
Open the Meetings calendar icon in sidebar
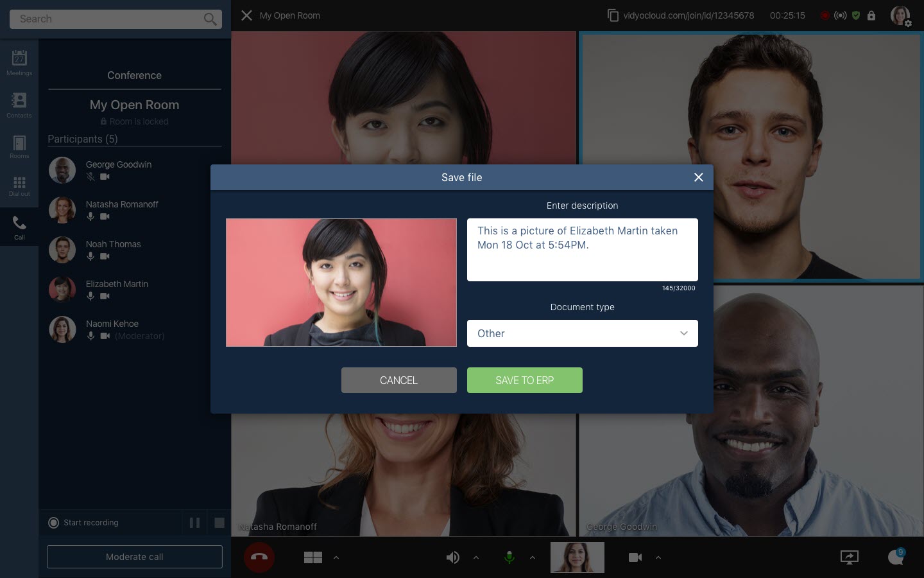pyautogui.click(x=19, y=62)
